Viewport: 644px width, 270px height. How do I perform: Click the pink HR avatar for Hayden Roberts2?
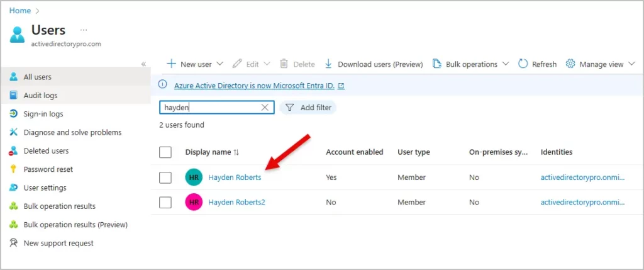click(x=194, y=203)
